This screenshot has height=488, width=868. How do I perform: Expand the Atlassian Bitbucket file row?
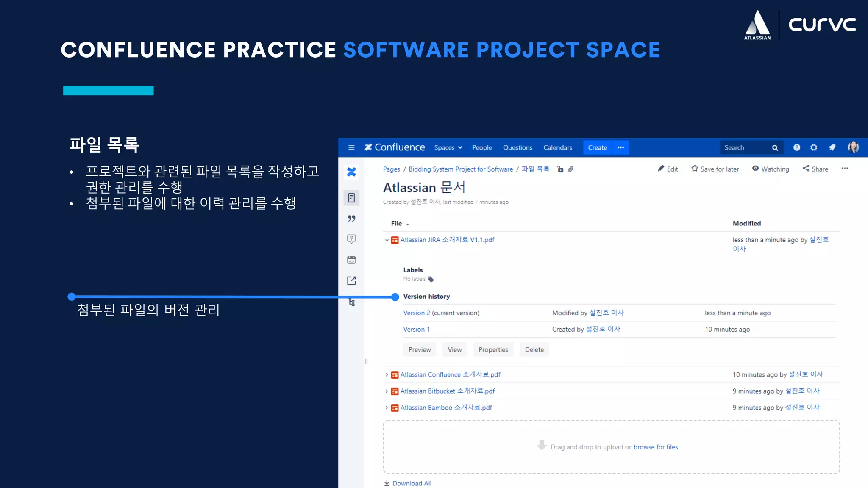pos(387,391)
